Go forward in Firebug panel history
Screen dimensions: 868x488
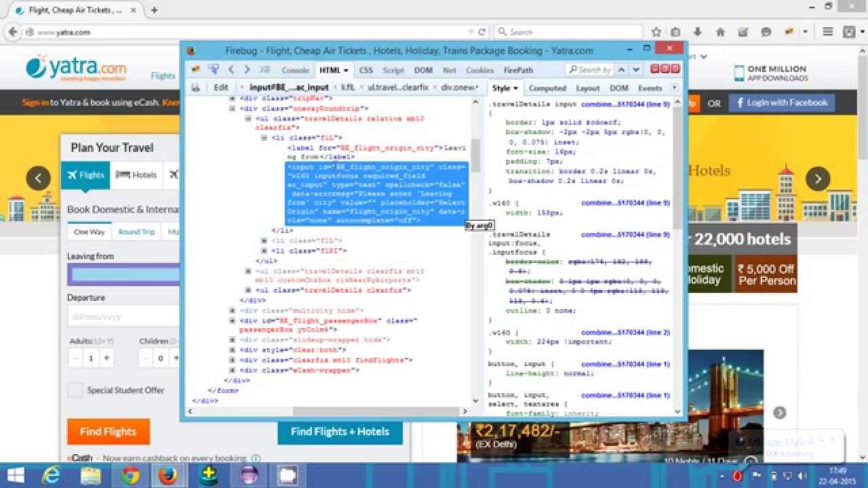247,69
